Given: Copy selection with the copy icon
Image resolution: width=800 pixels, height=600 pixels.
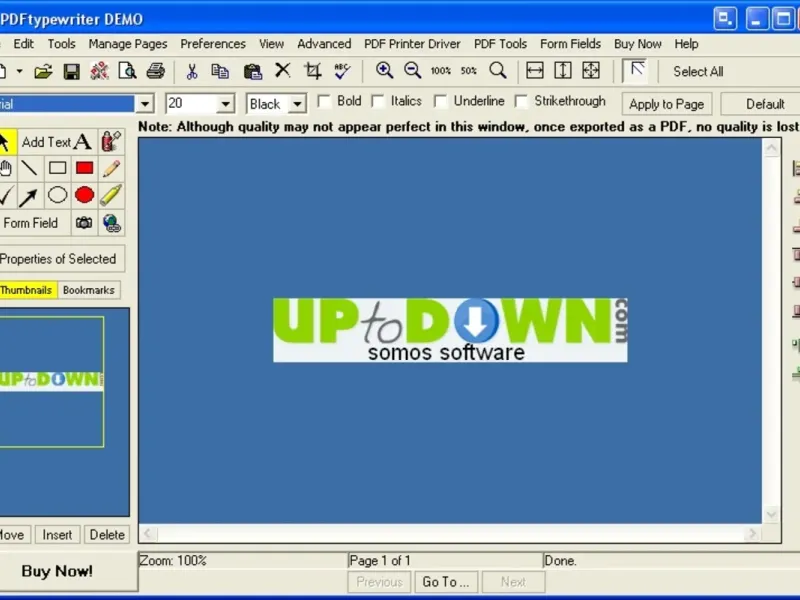Looking at the screenshot, I should (x=220, y=71).
